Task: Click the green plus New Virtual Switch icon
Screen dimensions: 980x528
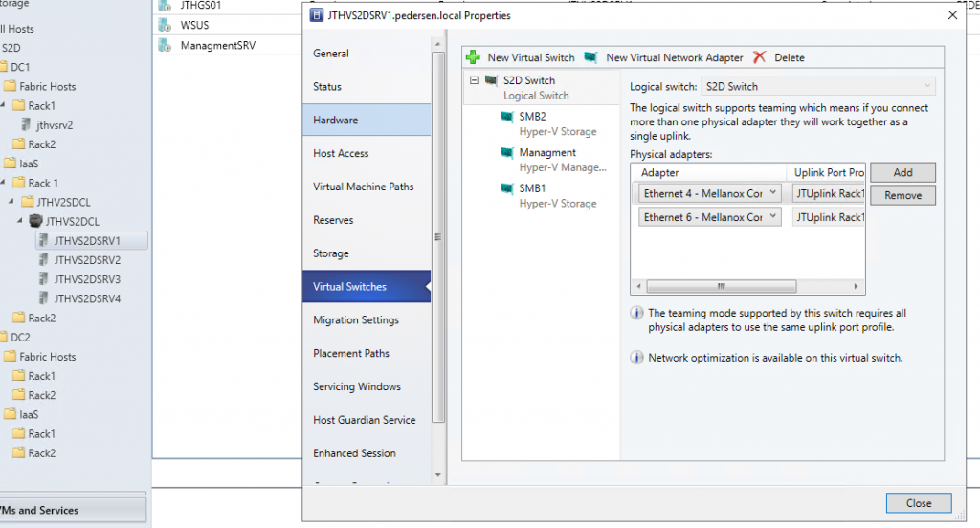Action: click(x=473, y=57)
